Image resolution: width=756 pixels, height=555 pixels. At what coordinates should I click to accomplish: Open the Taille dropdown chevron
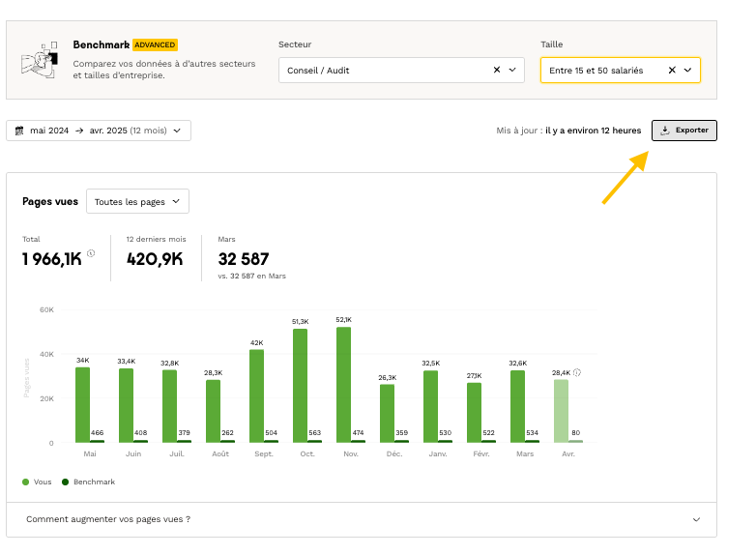click(688, 70)
